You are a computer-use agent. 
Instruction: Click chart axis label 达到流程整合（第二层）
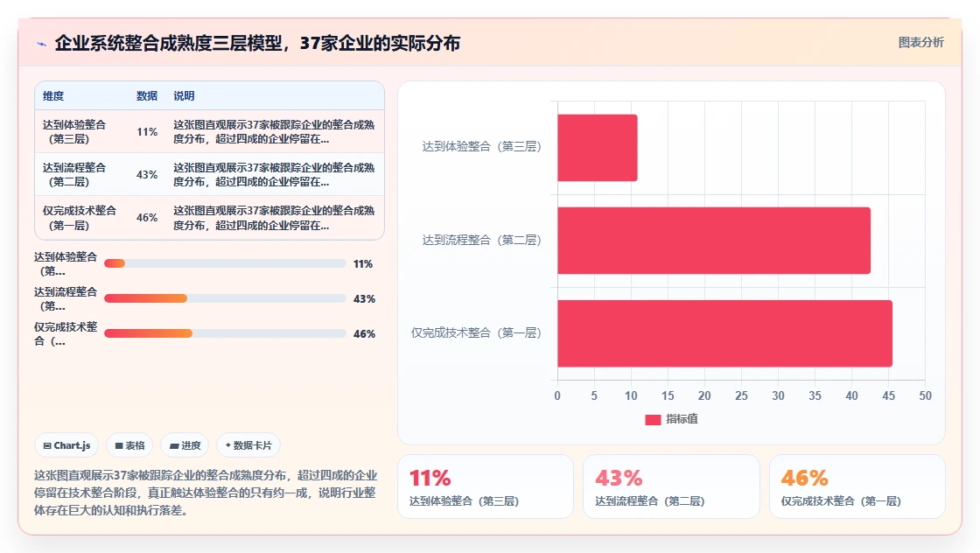[481, 240]
